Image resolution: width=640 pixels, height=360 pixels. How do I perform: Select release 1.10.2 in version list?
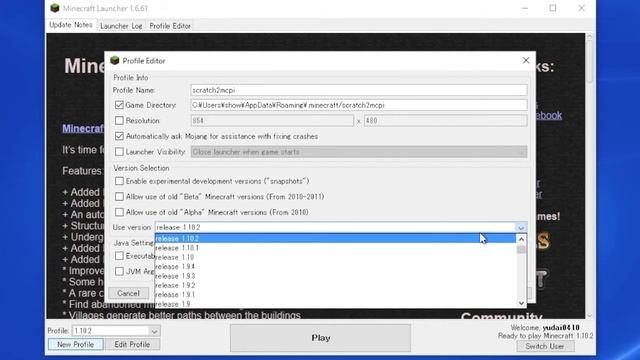pyautogui.click(x=335, y=238)
